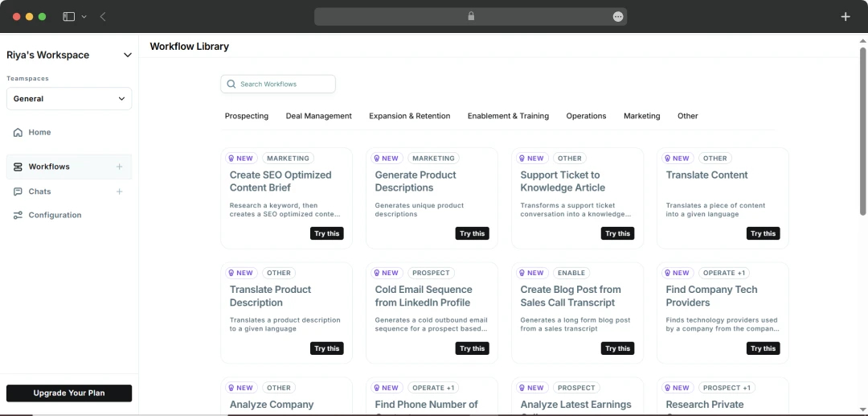868x416 pixels.
Task: Click NEW badge on Create Blog Post card
Action: (531, 273)
